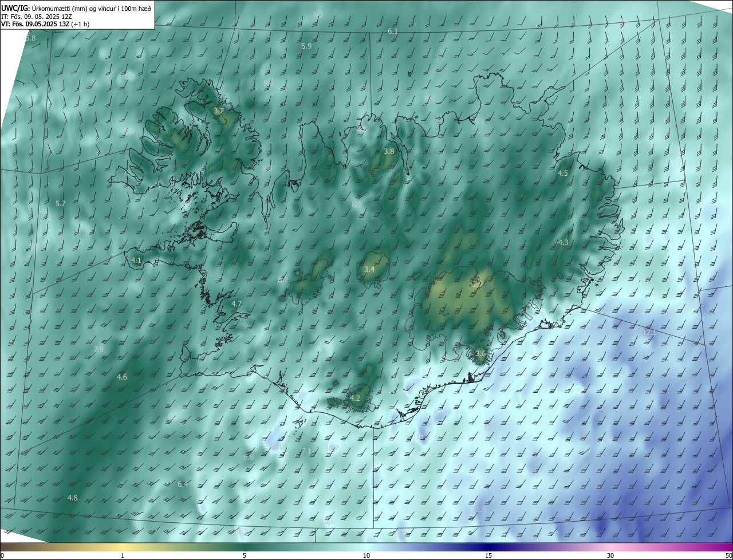Click the 0 tick label on color scale
733x560 pixels.
[2, 556]
